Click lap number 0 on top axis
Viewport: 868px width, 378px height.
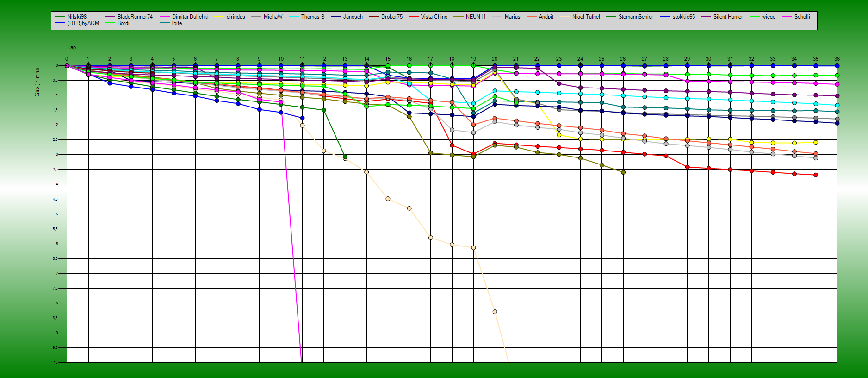[67, 59]
